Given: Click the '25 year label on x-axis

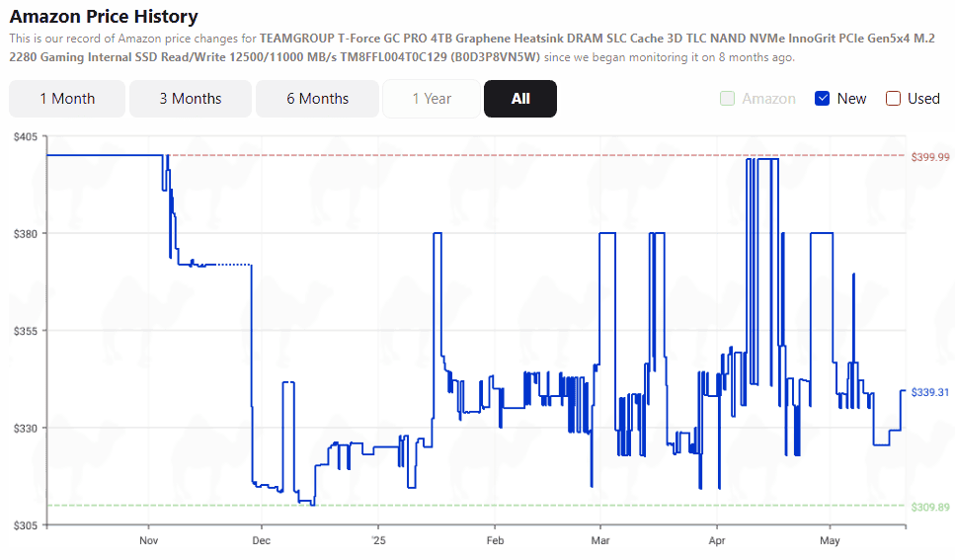Looking at the screenshot, I should 378,540.
